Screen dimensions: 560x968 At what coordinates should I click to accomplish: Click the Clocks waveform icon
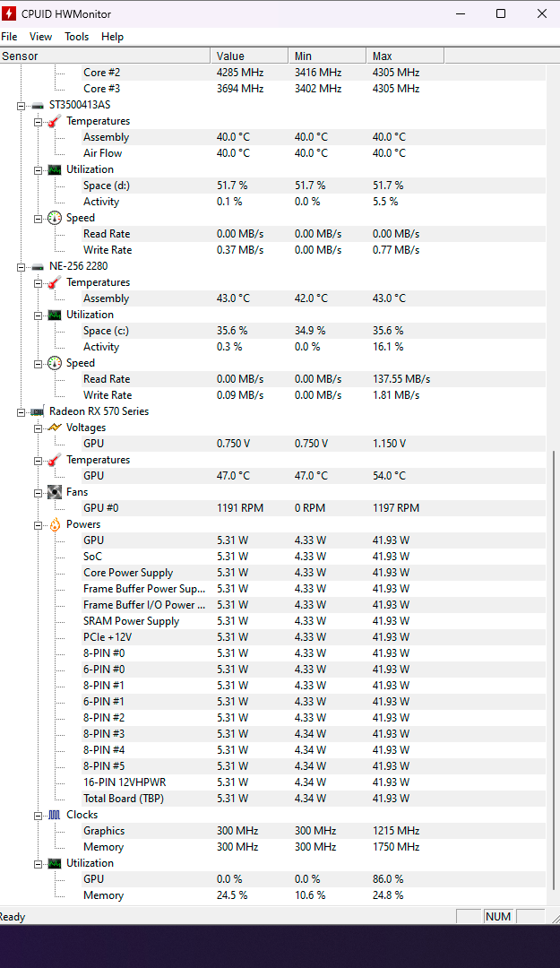pyautogui.click(x=55, y=815)
